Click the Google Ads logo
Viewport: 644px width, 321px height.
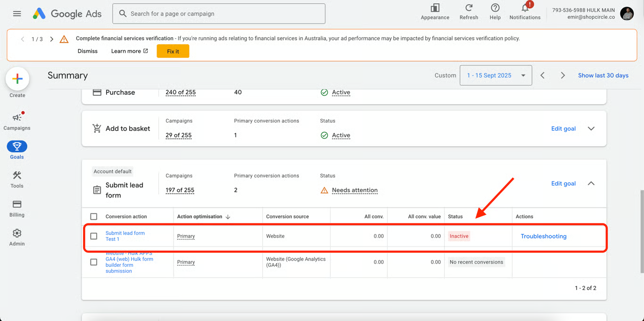pos(67,14)
